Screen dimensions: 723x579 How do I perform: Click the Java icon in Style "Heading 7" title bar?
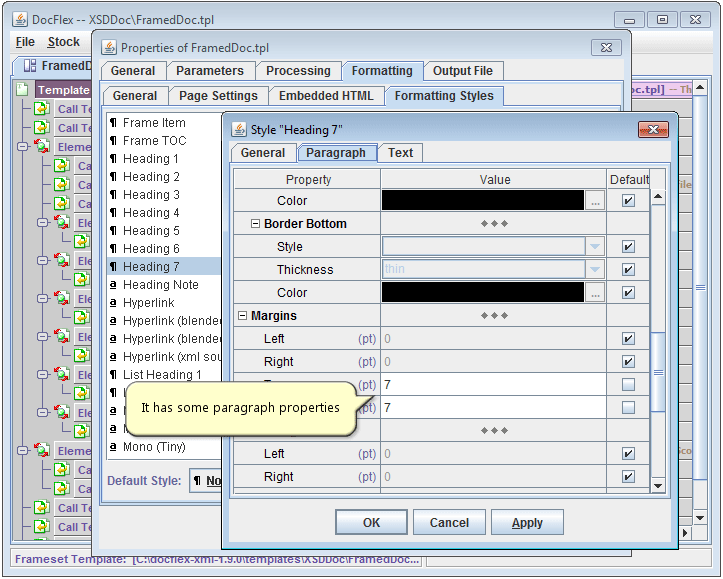point(239,129)
